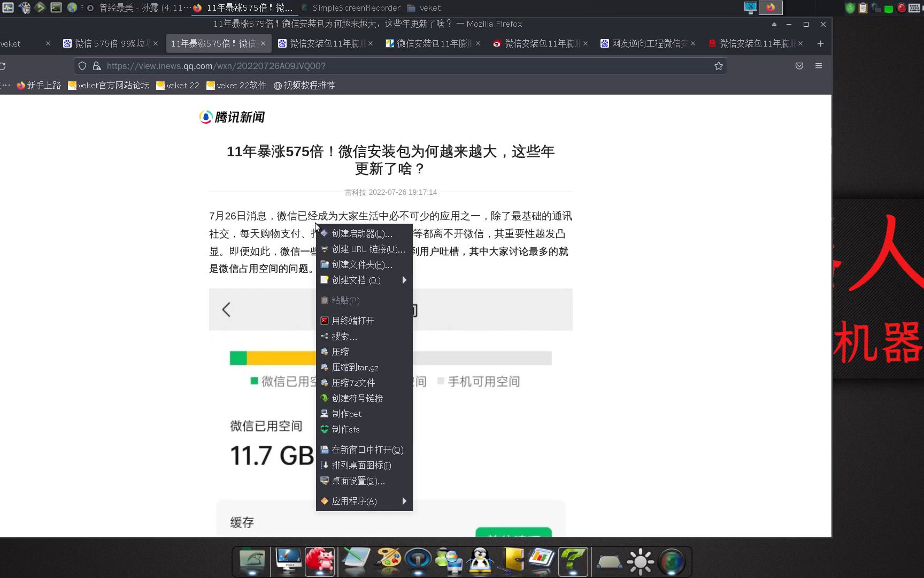Launch the camera lens dock icon
This screenshot has width=924, height=578.
672,561
